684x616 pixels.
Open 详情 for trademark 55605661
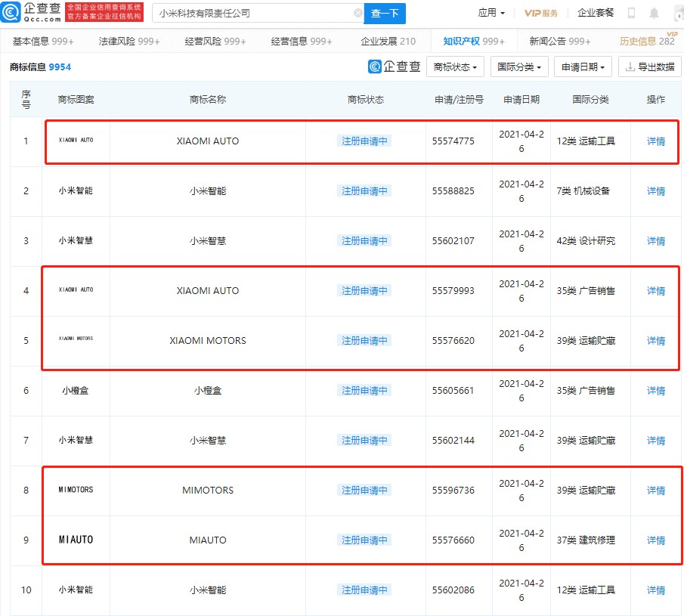[x=655, y=391]
